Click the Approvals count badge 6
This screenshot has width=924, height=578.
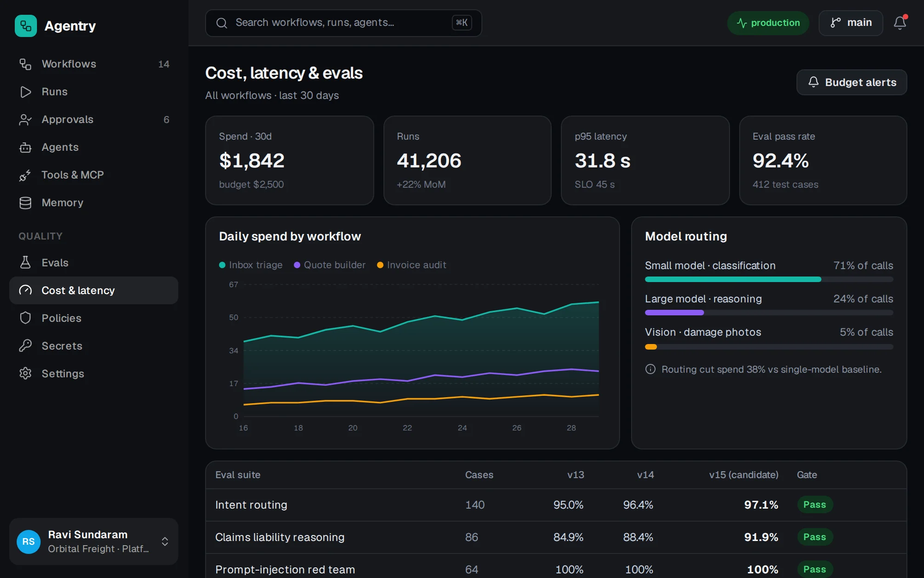coord(166,120)
